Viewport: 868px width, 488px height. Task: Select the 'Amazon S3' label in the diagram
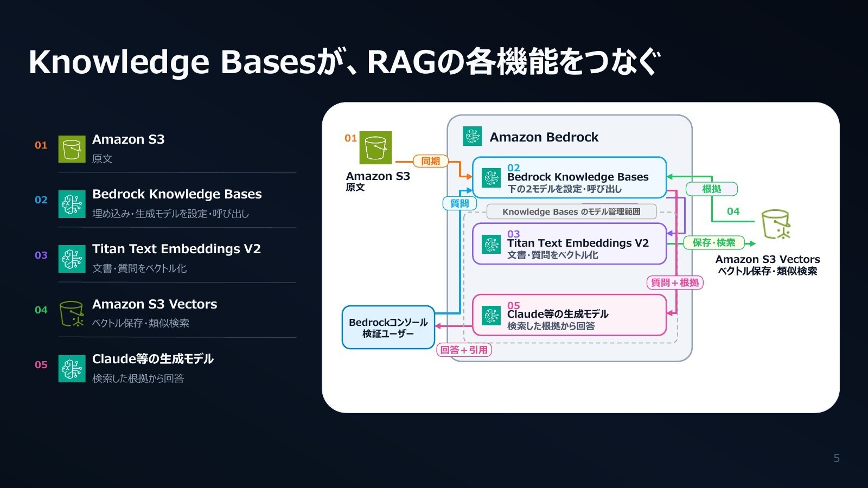[x=378, y=176]
